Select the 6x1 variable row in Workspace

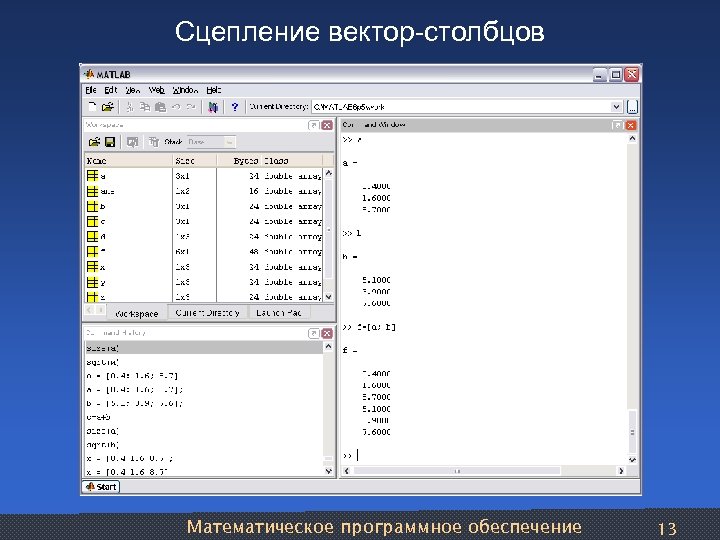pyautogui.click(x=204, y=252)
